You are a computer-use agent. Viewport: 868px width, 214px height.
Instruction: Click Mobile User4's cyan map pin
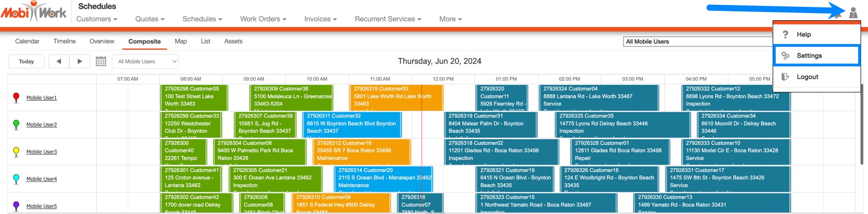point(16,179)
